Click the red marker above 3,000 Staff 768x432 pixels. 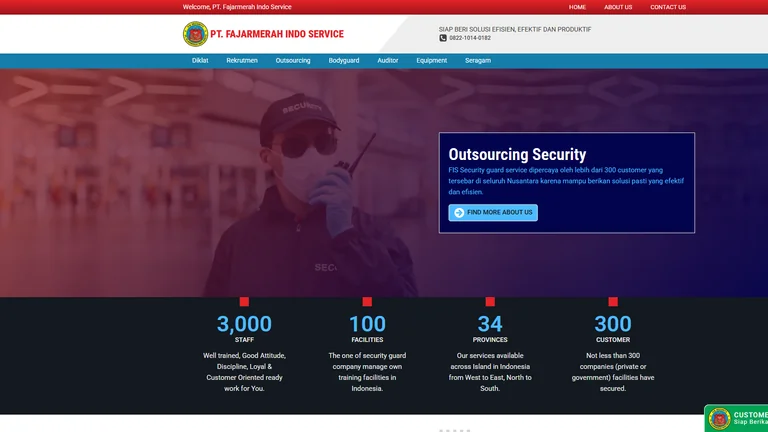coord(244,302)
